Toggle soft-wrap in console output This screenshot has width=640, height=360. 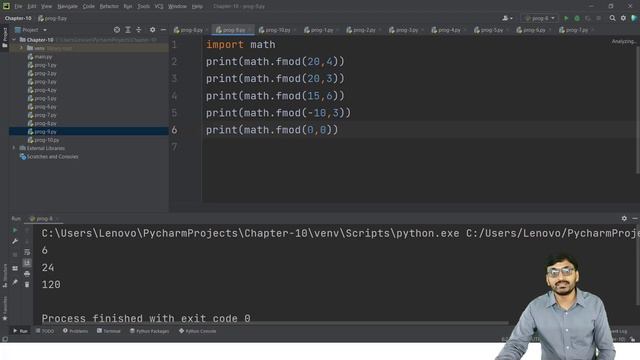pos(27,252)
